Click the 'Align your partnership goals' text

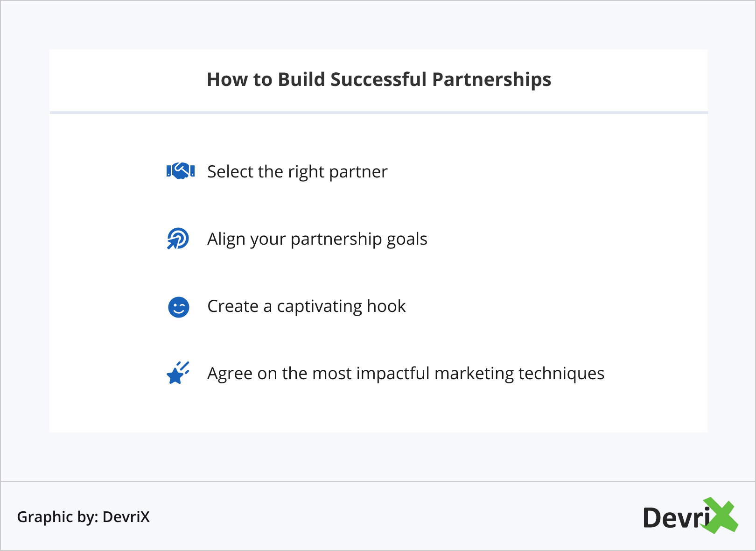click(x=317, y=239)
